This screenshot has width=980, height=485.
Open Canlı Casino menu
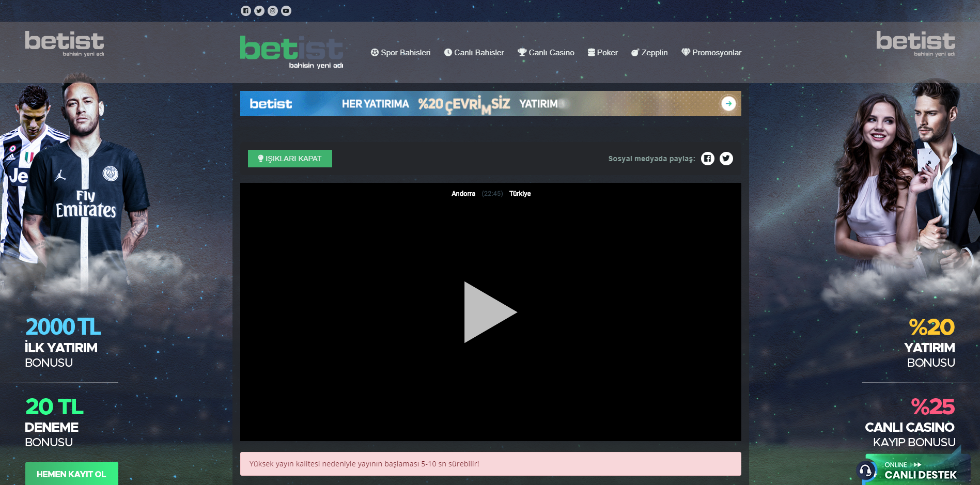(x=546, y=53)
